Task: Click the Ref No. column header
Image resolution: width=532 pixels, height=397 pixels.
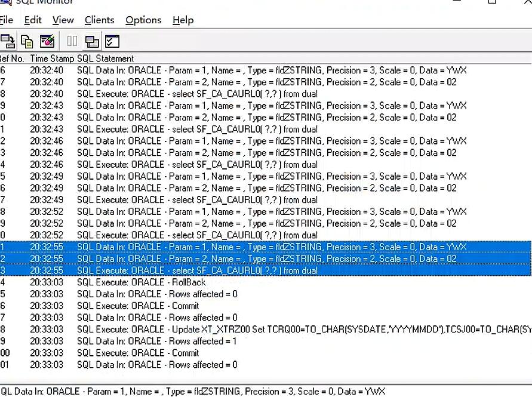Action: (x=12, y=59)
